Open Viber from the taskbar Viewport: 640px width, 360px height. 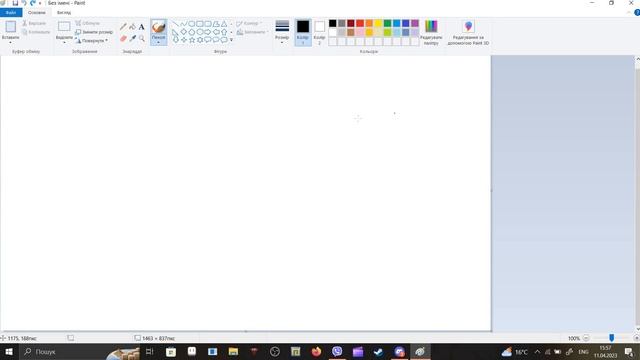[337, 351]
